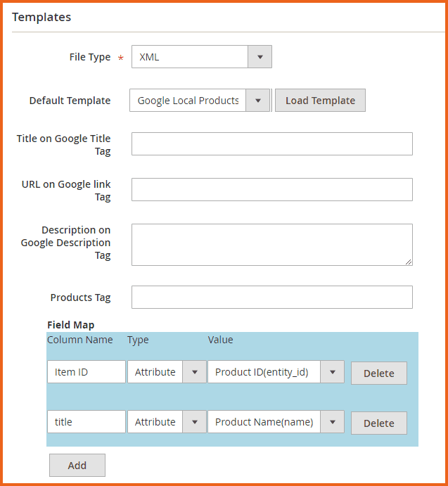Click the Field Map label
The height and width of the screenshot is (486, 448).
click(70, 325)
